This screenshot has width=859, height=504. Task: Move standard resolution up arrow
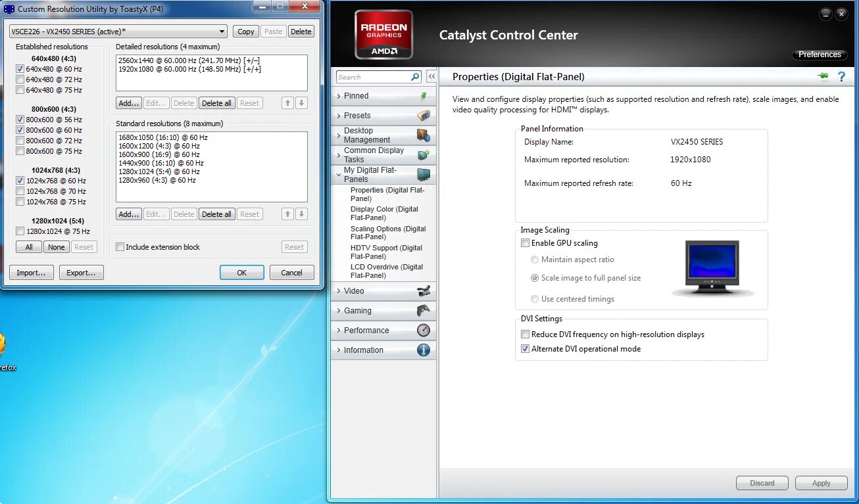288,214
